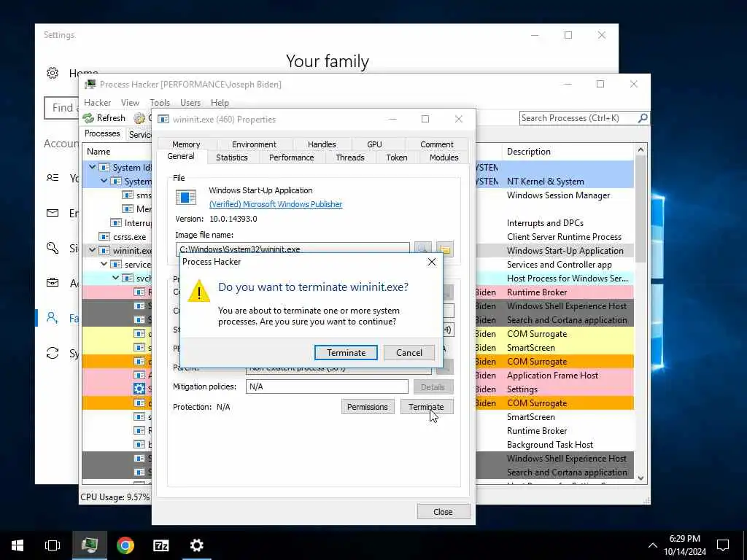The width and height of the screenshot is (747, 560).
Task: Collapse the System Idle Process tree node
Action: click(92, 167)
